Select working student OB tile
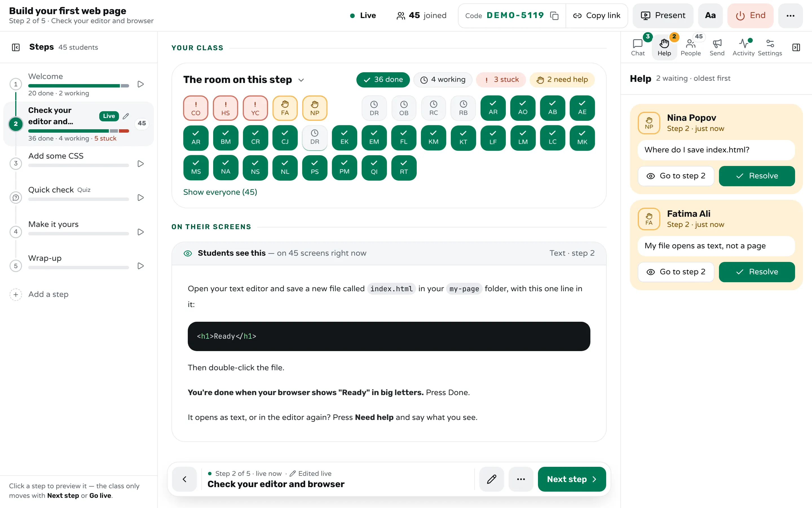The height and width of the screenshot is (508, 812). (x=404, y=108)
